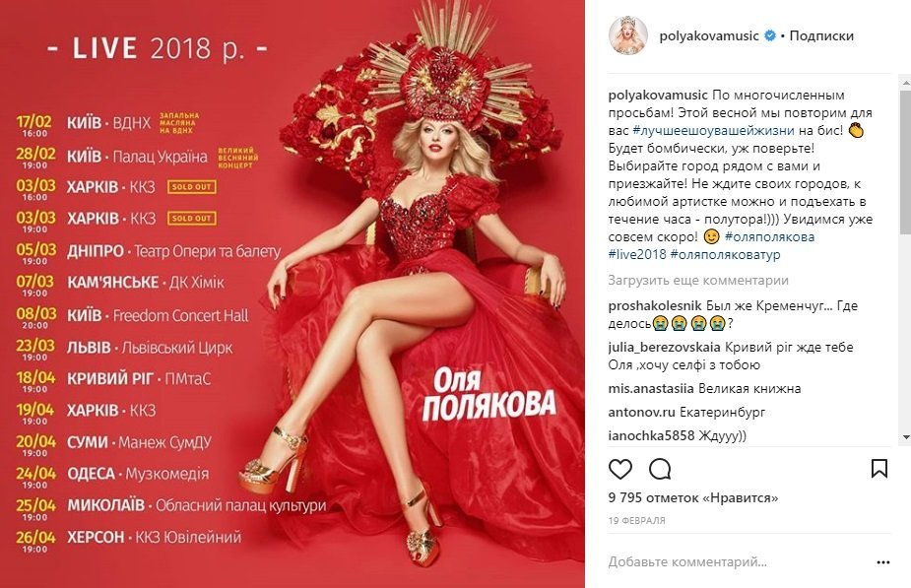
Task: View the 9 795 likes list
Action: point(693,498)
